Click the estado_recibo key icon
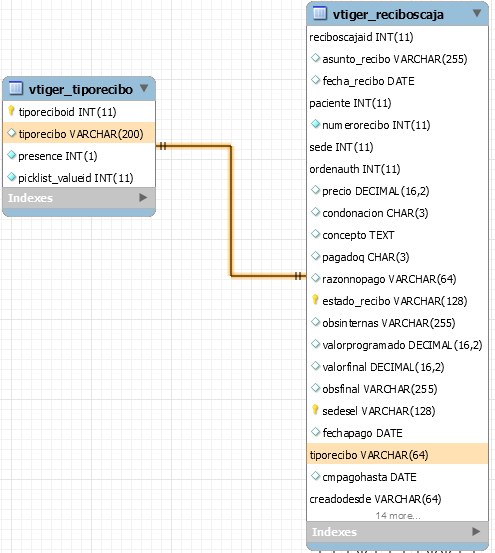Viewport: 495px width, 553px height. coord(315,300)
